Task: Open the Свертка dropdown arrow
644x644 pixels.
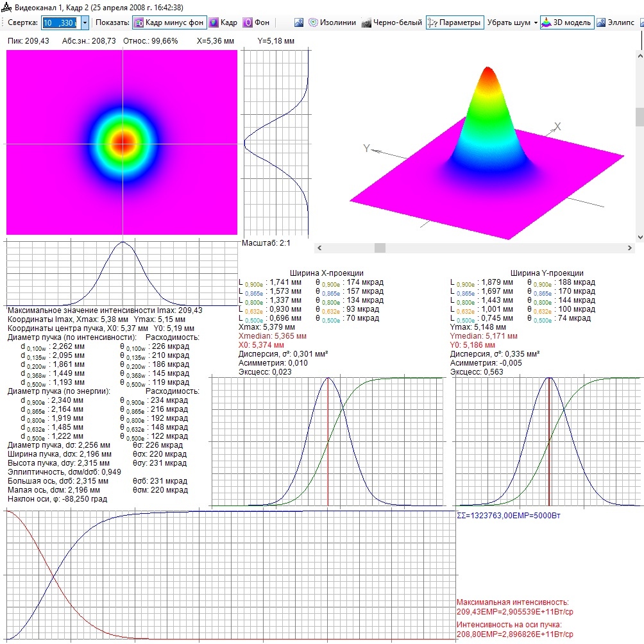Action: (x=85, y=22)
